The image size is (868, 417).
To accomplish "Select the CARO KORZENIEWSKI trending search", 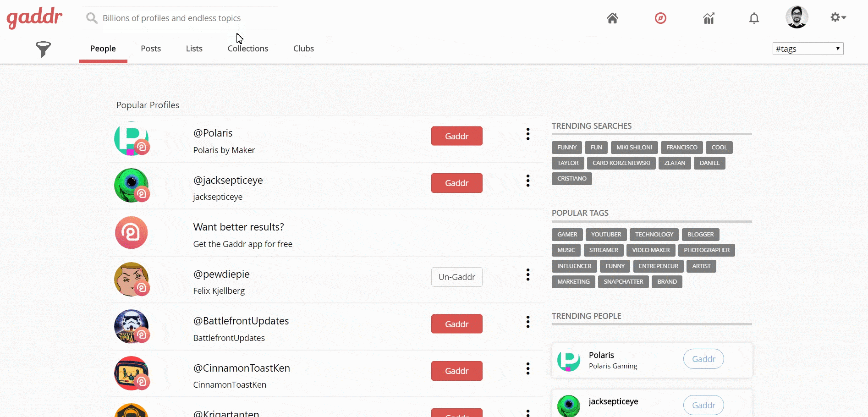I will point(621,163).
